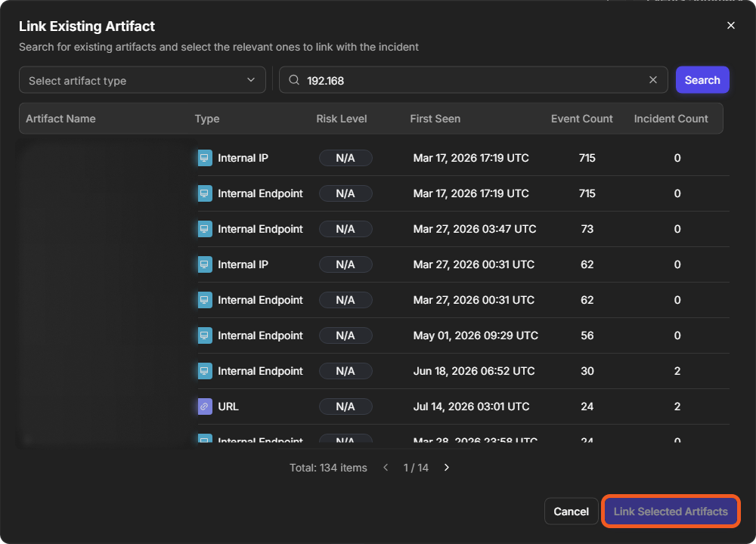756x544 pixels.
Task: Click the magnifier icon in the search box
Action: tap(293, 80)
